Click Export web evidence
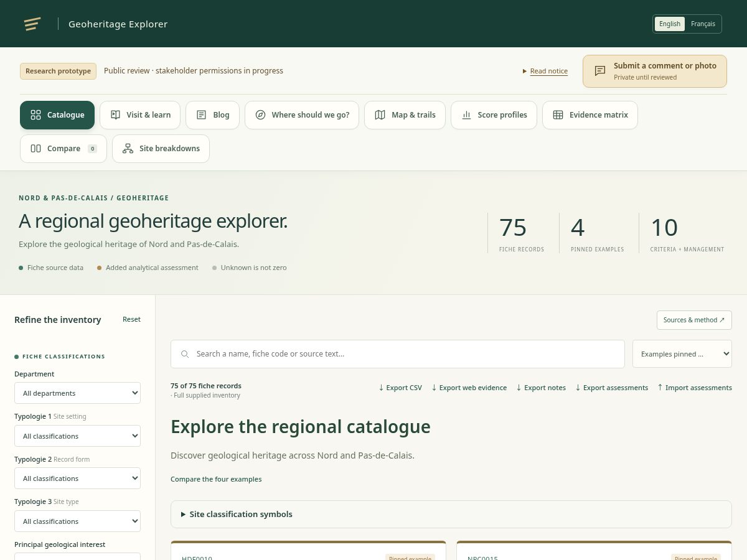The image size is (747, 560). (469, 388)
